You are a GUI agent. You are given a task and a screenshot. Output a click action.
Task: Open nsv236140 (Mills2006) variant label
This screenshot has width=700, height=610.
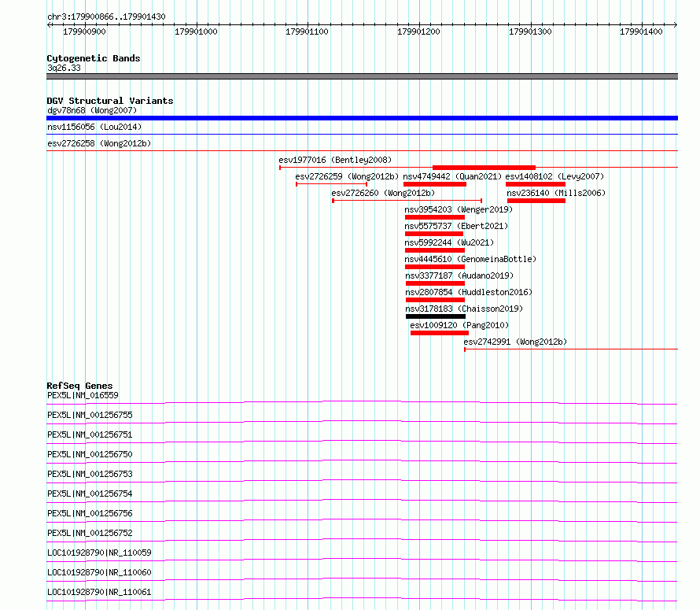pyautogui.click(x=556, y=193)
